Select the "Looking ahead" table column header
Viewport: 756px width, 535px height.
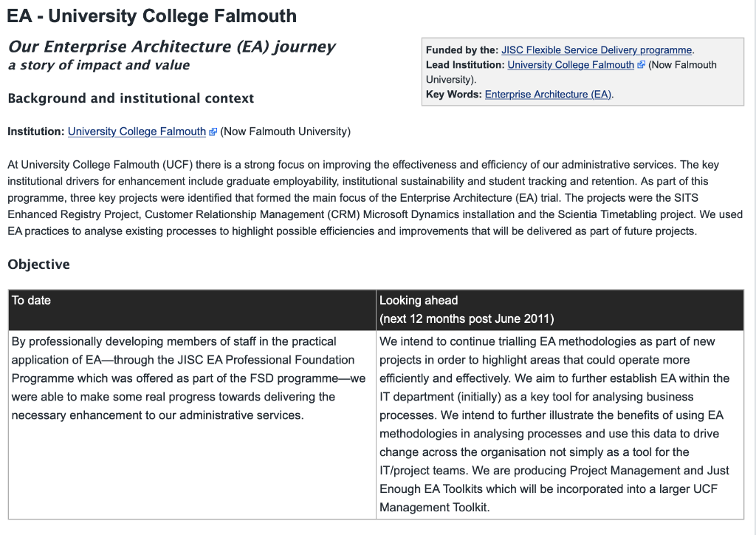pyautogui.click(x=419, y=301)
